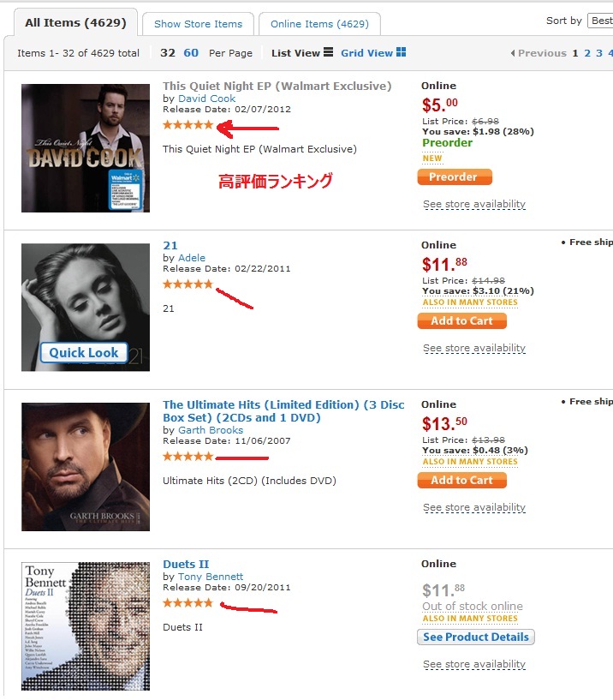The width and height of the screenshot is (613, 700).
Task: Switch to List View layout icon
Action: (328, 53)
